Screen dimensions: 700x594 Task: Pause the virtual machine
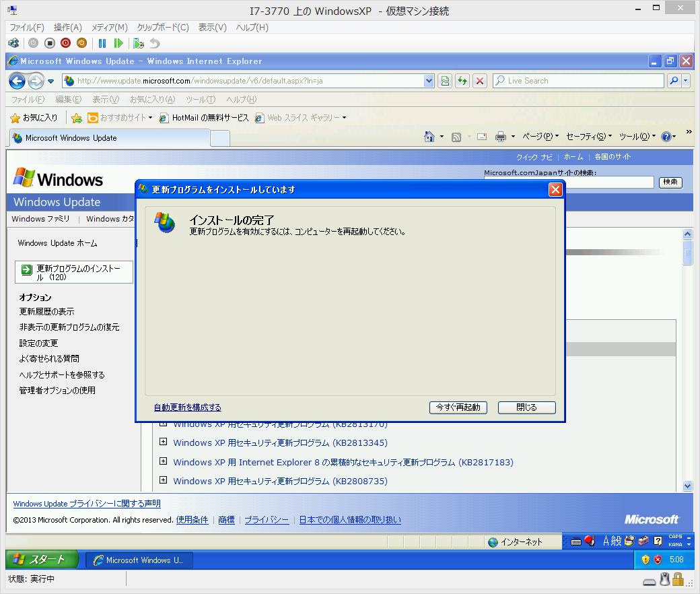[102, 43]
